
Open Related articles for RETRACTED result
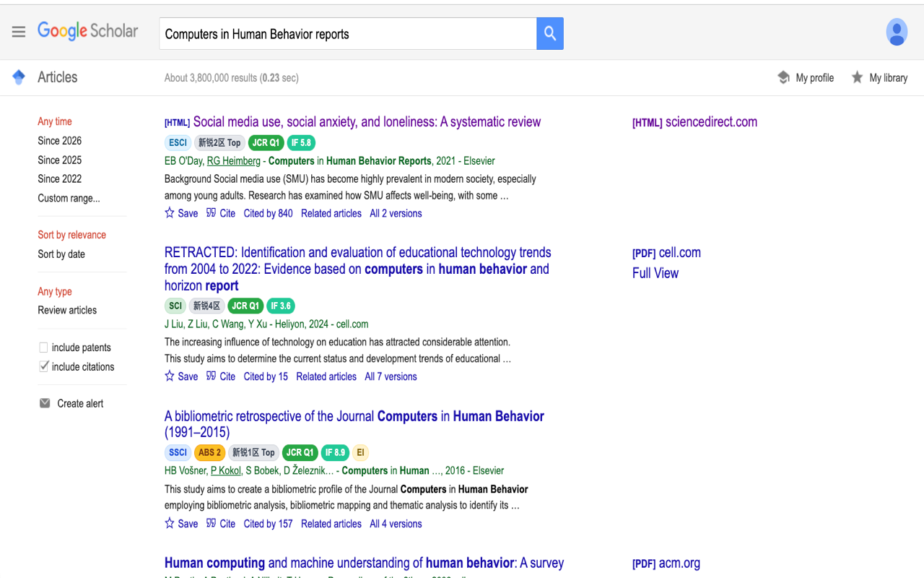point(326,376)
